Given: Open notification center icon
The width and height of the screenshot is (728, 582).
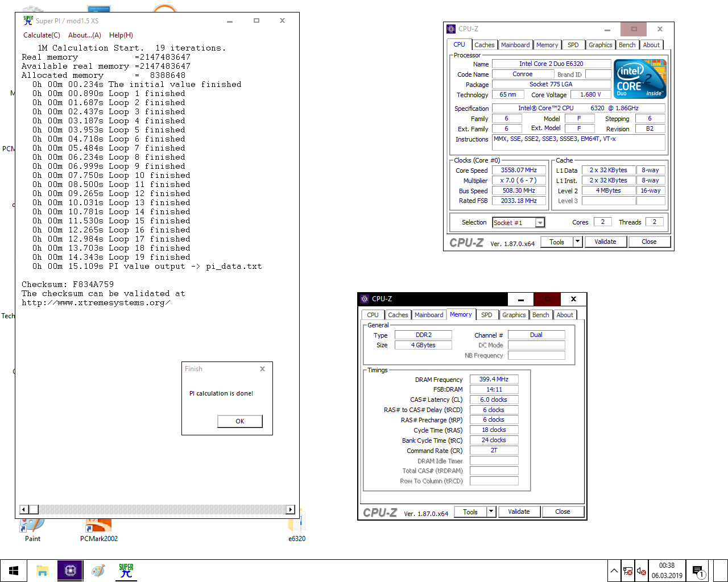Looking at the screenshot, I should click(698, 571).
